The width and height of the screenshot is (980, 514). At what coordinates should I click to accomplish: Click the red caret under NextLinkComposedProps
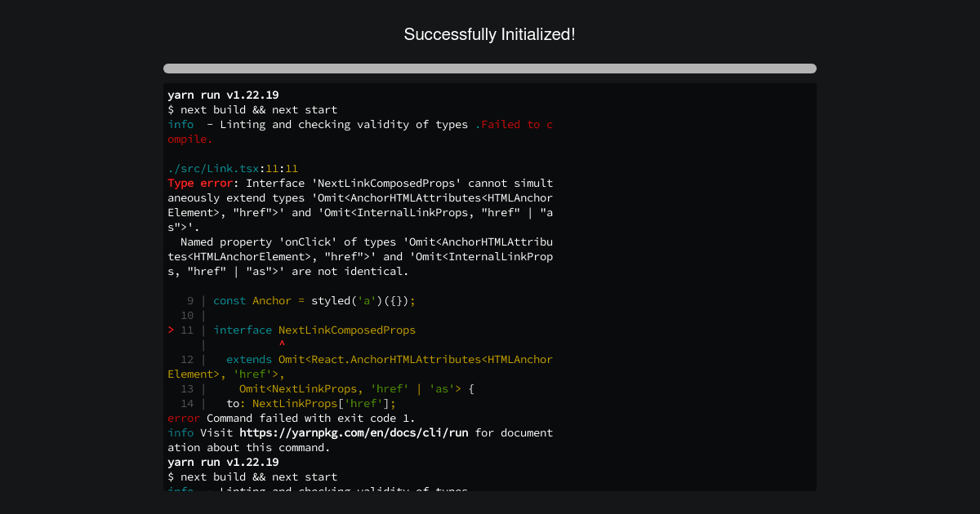coord(281,343)
